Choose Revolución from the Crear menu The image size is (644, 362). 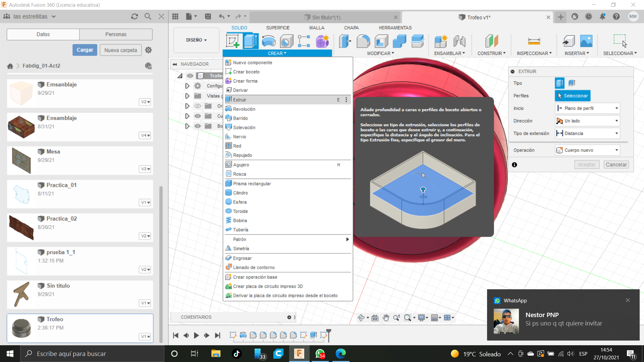coord(244,109)
